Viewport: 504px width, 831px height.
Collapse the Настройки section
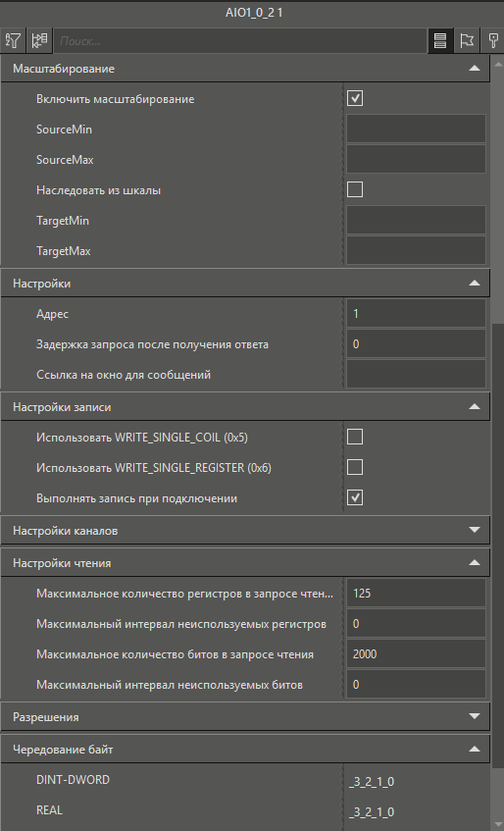coord(475,284)
